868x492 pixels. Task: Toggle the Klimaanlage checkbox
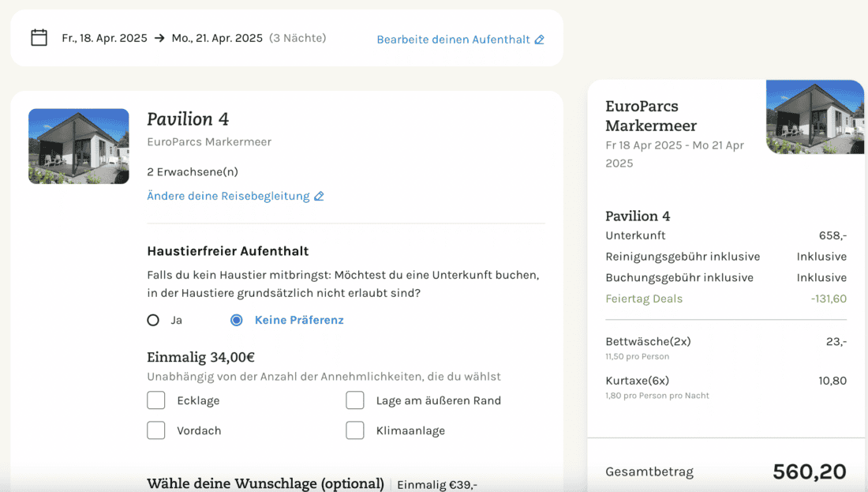[355, 430]
